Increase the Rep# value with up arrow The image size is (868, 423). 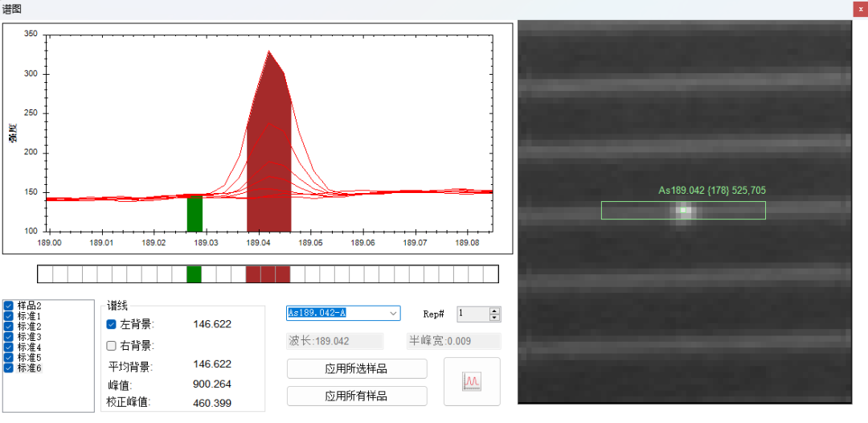click(495, 310)
